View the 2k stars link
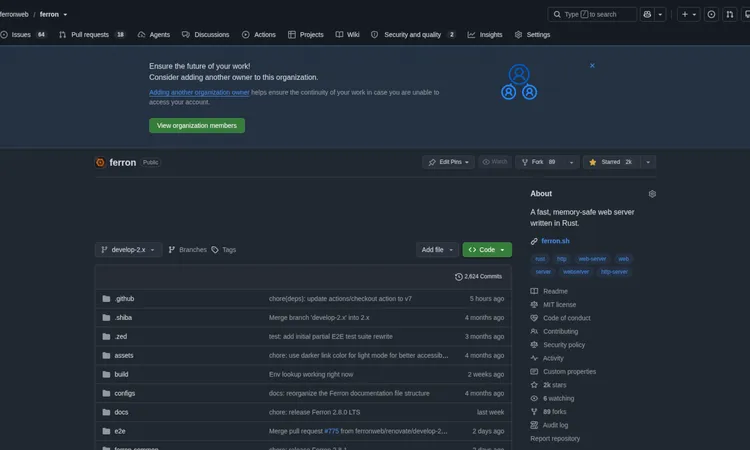Image resolution: width=750 pixels, height=450 pixels. click(548, 385)
